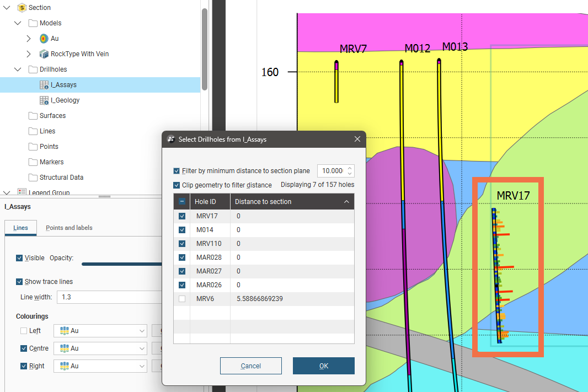Image resolution: width=588 pixels, height=392 pixels.
Task: Click the RockType With Vein model icon
Action: [x=44, y=54]
